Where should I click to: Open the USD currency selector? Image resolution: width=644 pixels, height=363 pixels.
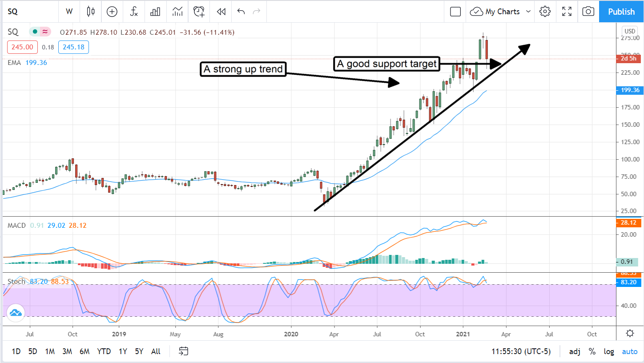click(x=629, y=31)
